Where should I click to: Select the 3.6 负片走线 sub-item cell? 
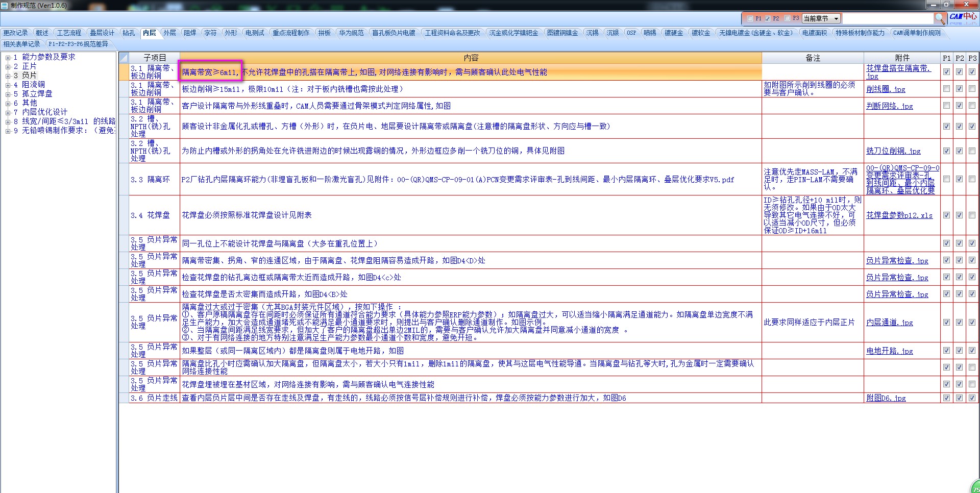pos(155,398)
